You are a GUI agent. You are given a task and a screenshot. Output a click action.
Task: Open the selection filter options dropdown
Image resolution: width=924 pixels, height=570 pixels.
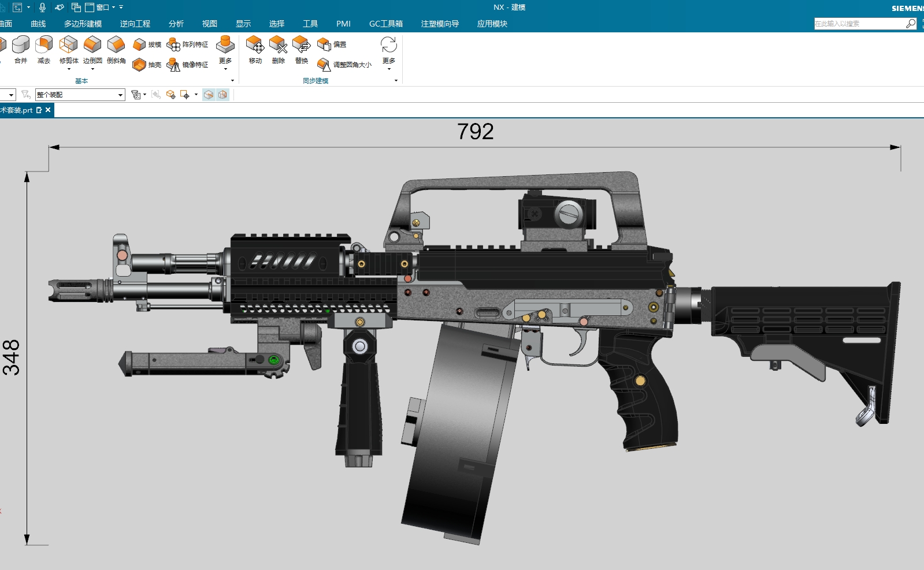tap(138, 95)
